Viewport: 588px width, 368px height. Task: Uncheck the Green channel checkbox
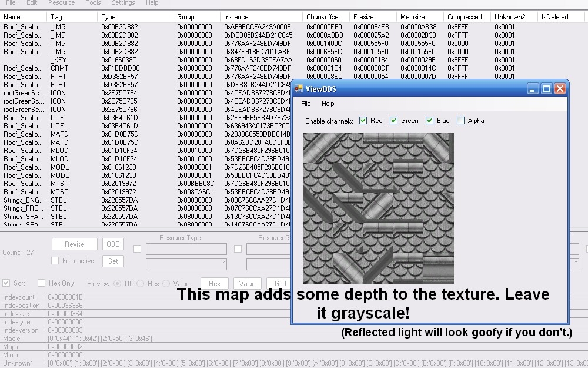(393, 121)
